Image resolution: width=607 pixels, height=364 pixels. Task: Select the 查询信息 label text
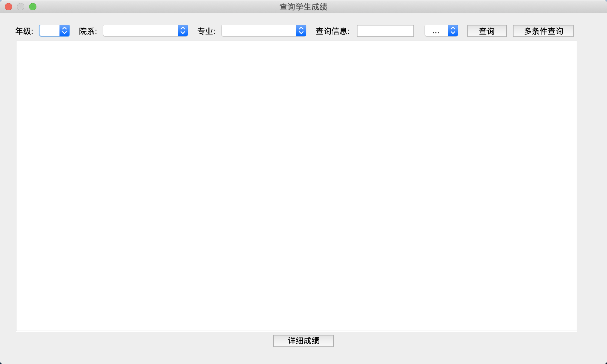pos(333,31)
